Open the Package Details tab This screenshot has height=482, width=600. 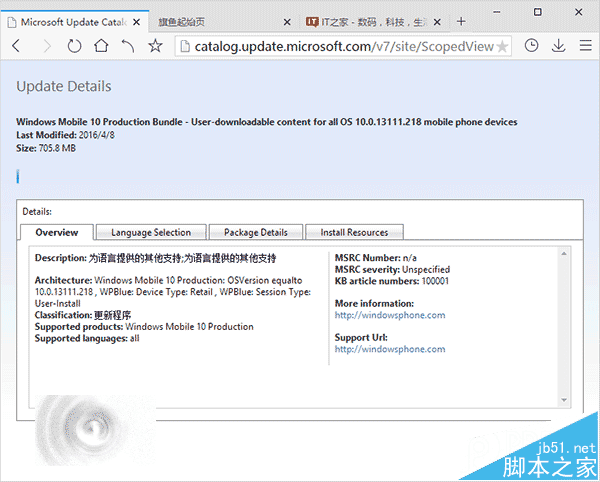coord(256,232)
